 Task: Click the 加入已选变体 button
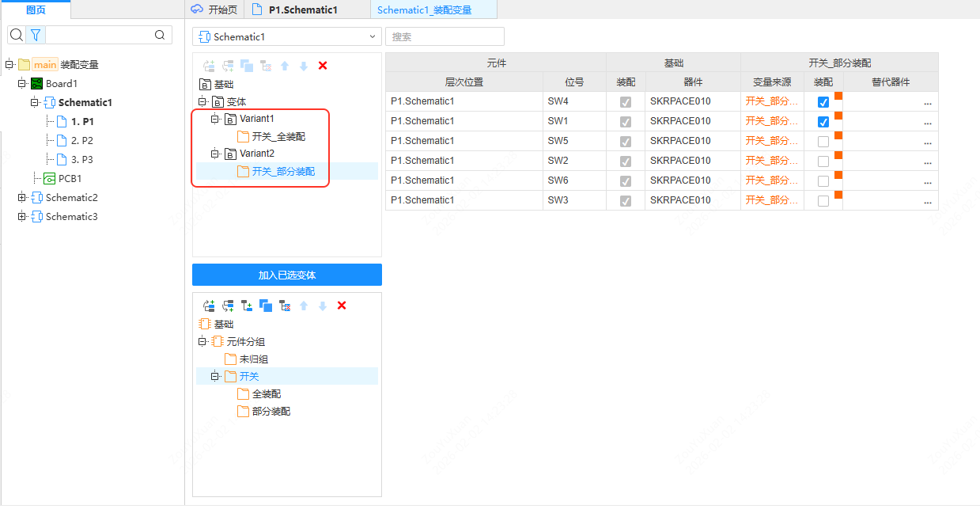[287, 275]
